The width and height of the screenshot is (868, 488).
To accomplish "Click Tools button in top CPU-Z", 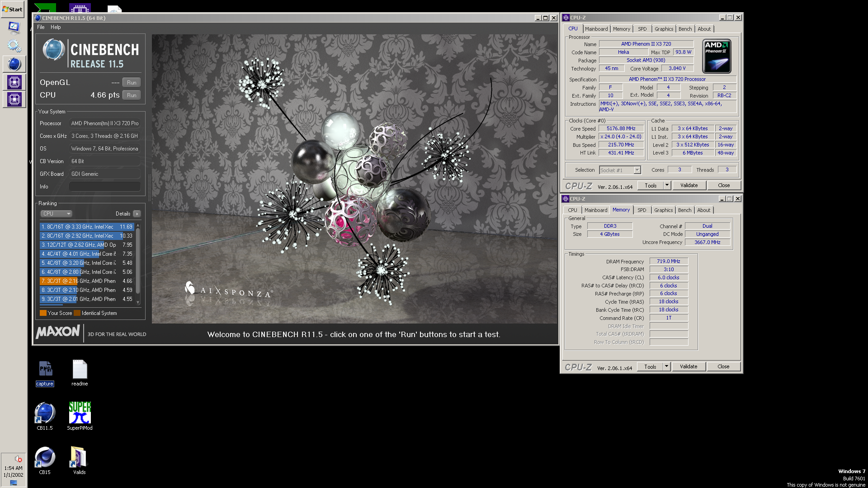I will tap(651, 185).
